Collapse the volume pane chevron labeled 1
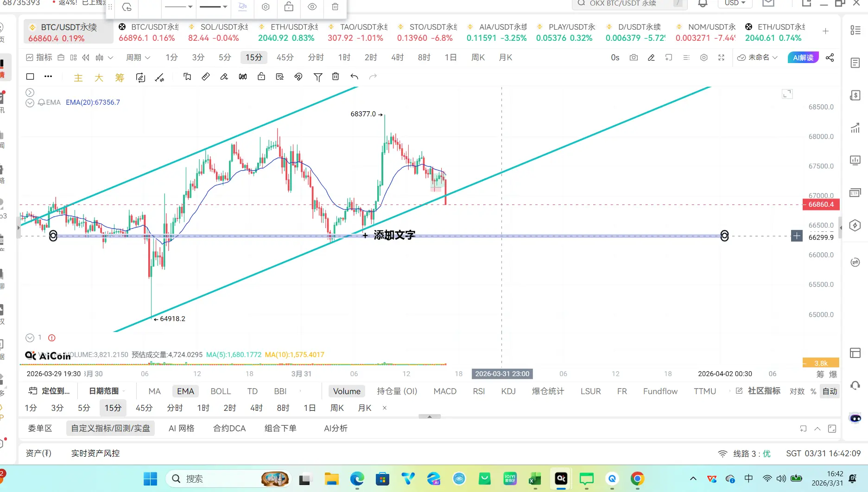Viewport: 868px width, 492px height. coord(30,338)
